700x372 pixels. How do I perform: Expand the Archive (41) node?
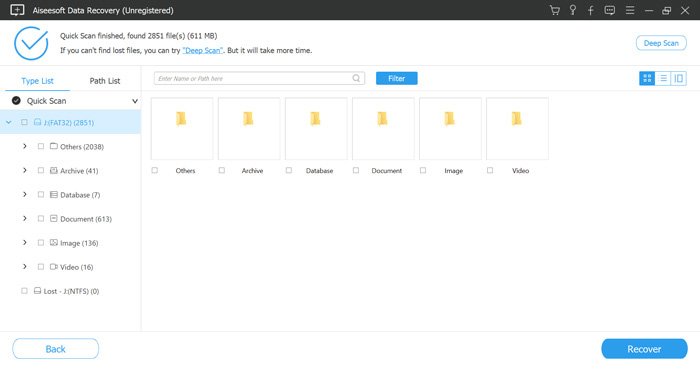(x=25, y=170)
